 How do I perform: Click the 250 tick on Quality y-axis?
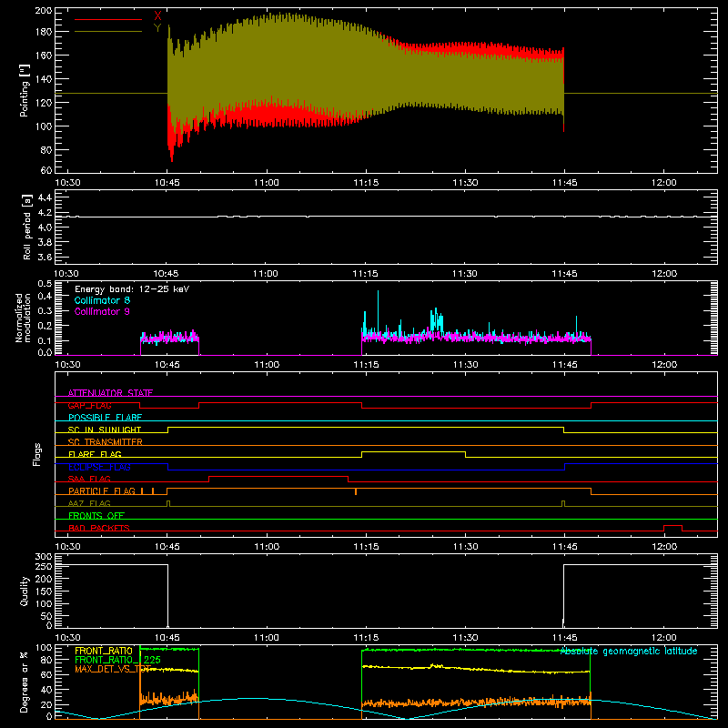43,566
